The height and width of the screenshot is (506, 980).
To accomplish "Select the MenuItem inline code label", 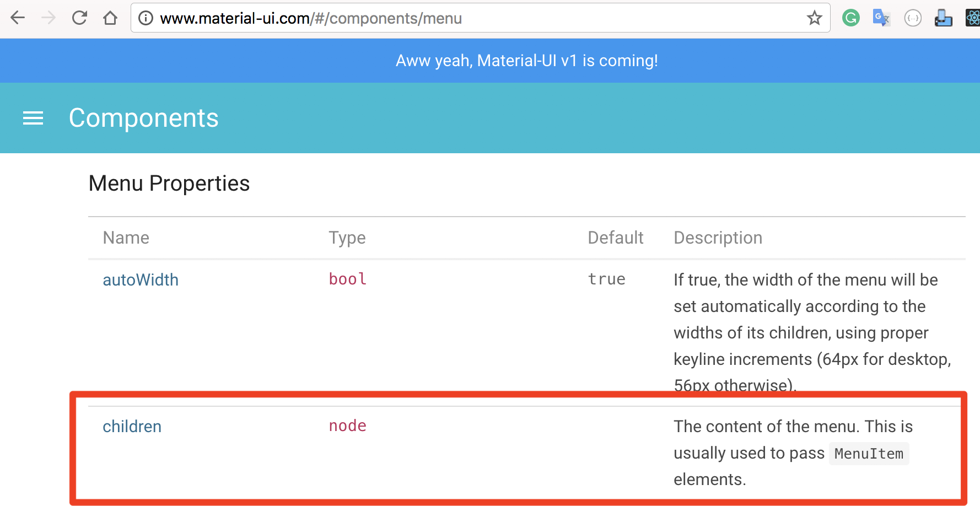I will (x=869, y=453).
